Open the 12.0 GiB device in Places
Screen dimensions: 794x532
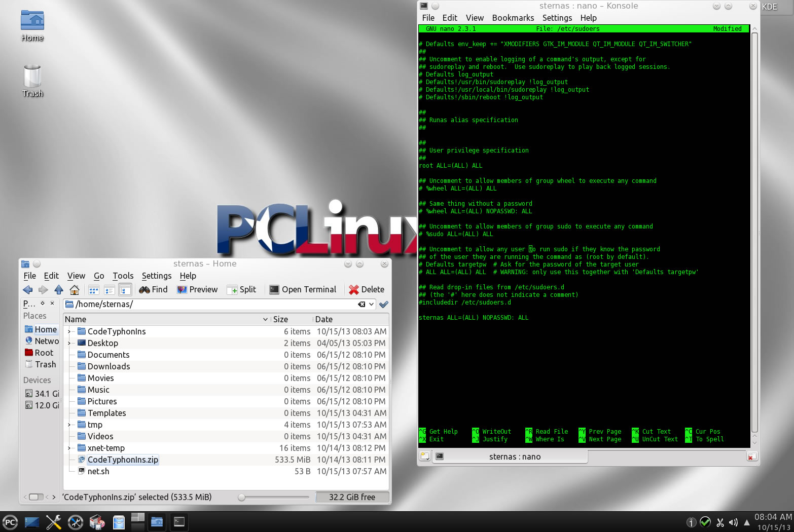coord(42,405)
